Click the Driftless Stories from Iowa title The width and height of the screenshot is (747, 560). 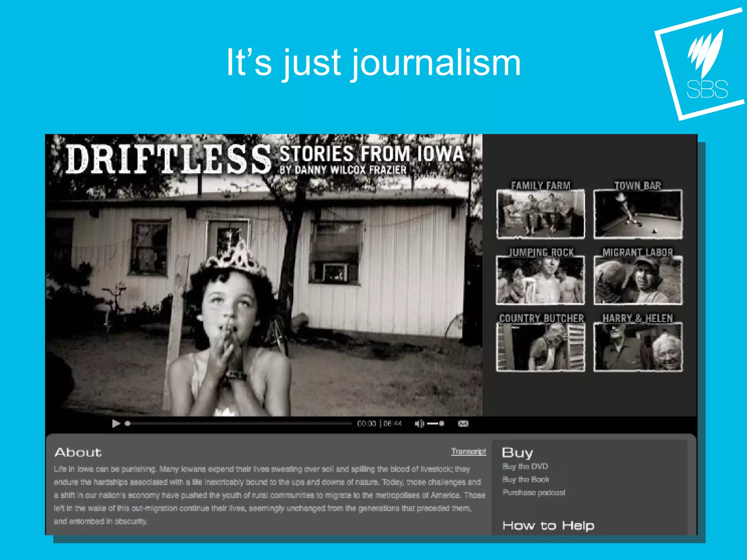[x=264, y=159]
